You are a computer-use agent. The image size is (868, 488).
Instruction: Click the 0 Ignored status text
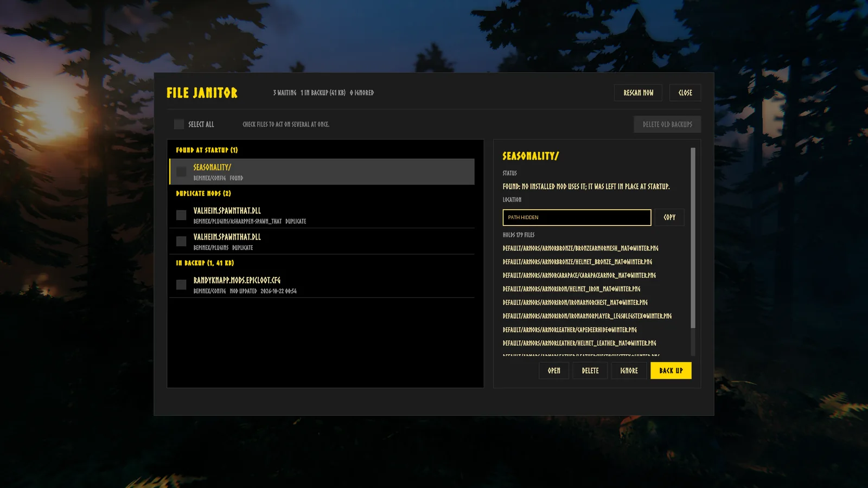(362, 93)
